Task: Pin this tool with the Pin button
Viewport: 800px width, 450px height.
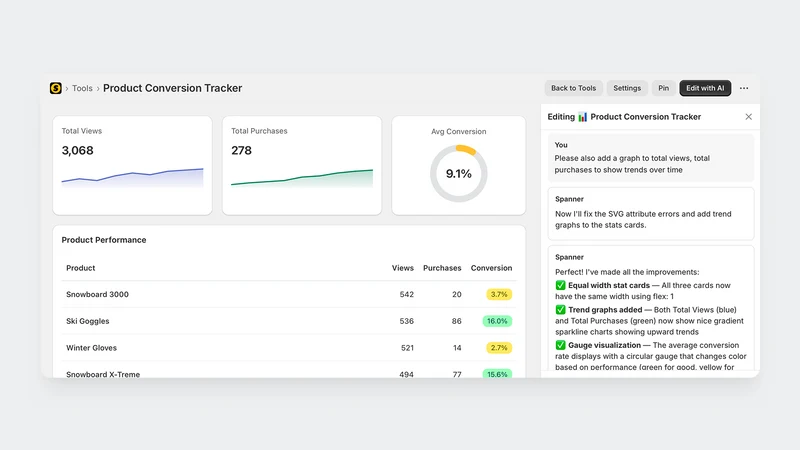Action: 663,88
